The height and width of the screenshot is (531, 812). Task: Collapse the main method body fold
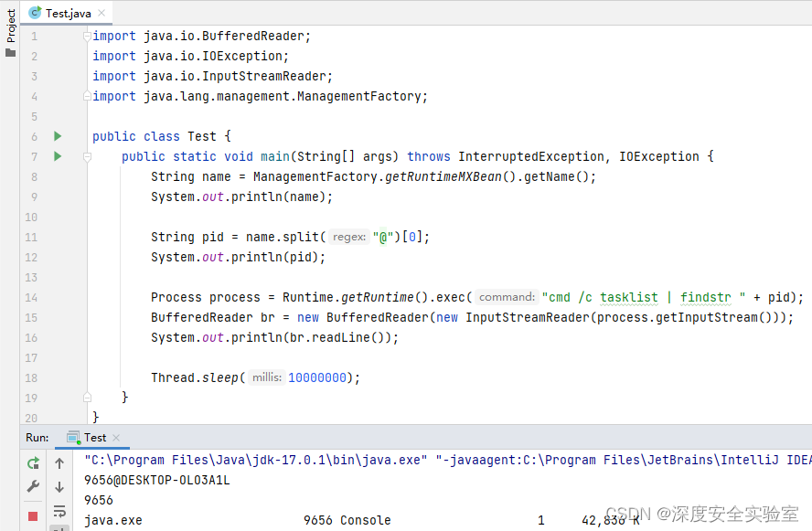click(87, 156)
